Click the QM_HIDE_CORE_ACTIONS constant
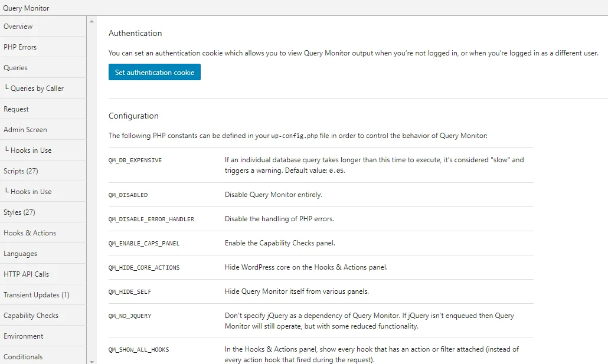The height and width of the screenshot is (364, 608). [144, 267]
